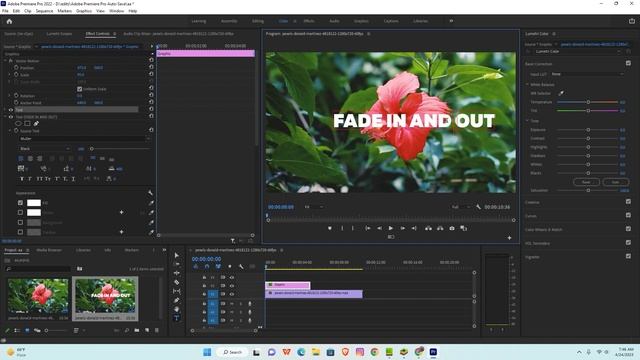The height and width of the screenshot is (360, 640).
Task: Open the Editing workspace tab
Action: coord(258,21)
